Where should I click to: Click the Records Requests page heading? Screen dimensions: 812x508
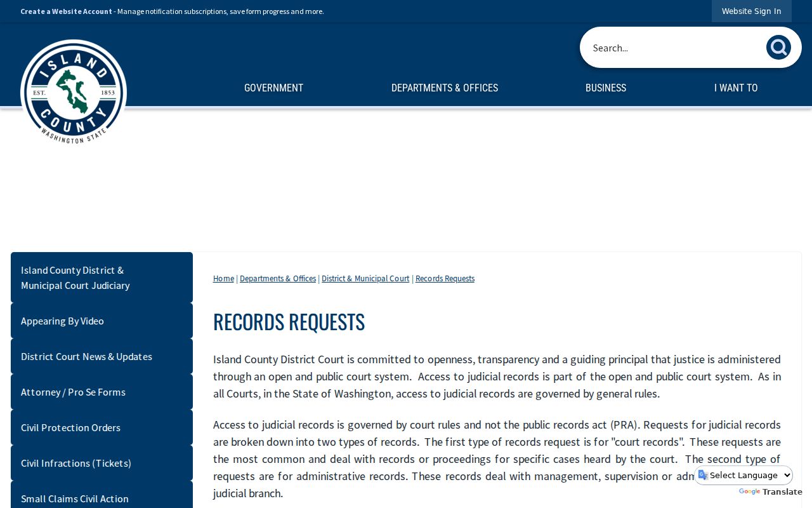pos(289,322)
